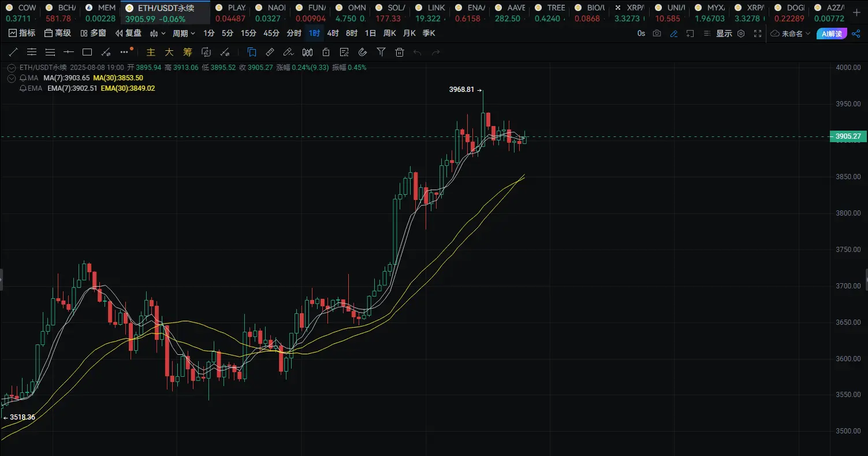Switch to the 周K timeframe
The width and height of the screenshot is (868, 456).
390,34
